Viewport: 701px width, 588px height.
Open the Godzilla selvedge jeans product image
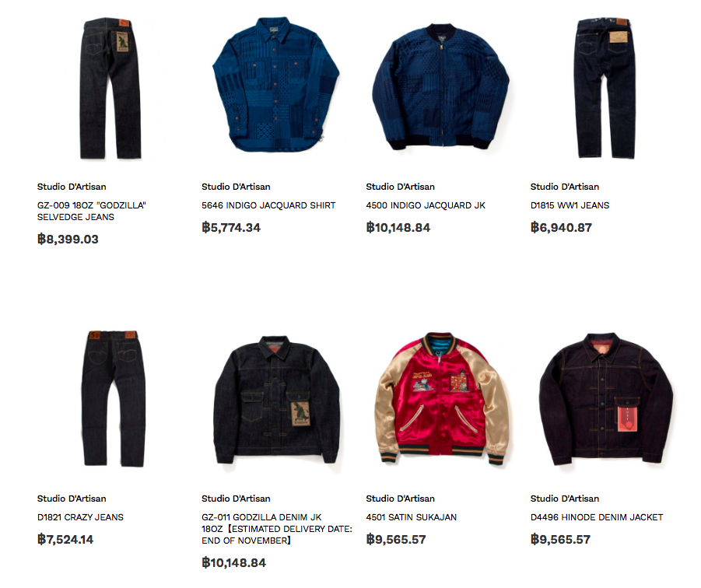coord(110,89)
